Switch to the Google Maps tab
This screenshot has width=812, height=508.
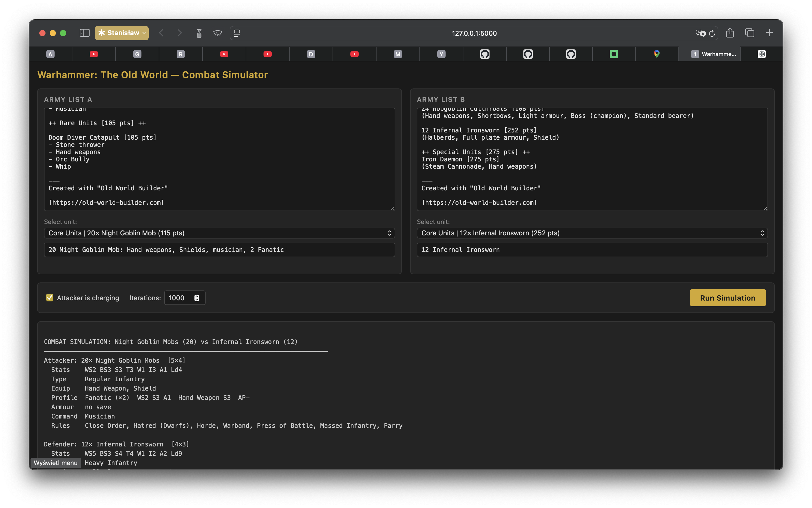(x=657, y=54)
